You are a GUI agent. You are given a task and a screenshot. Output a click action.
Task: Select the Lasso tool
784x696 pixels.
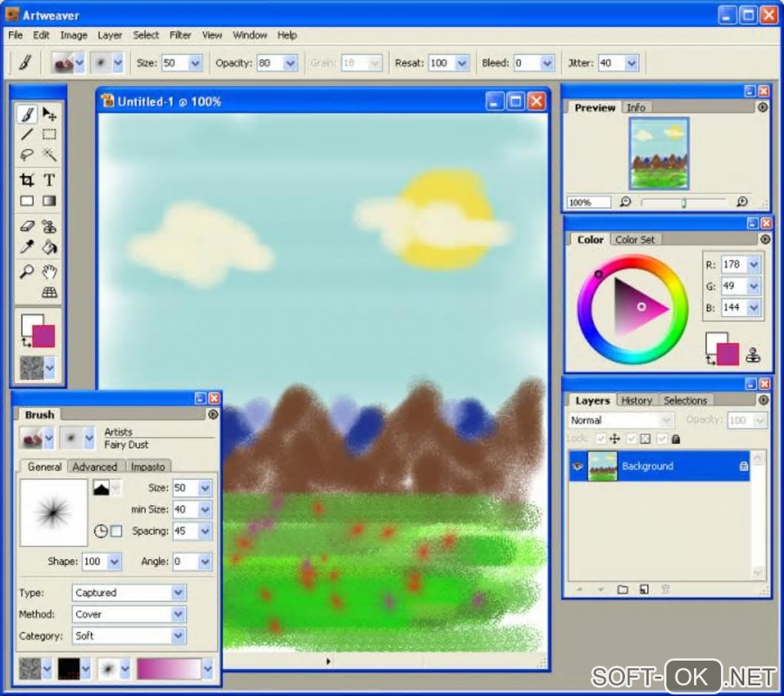pyautogui.click(x=27, y=155)
